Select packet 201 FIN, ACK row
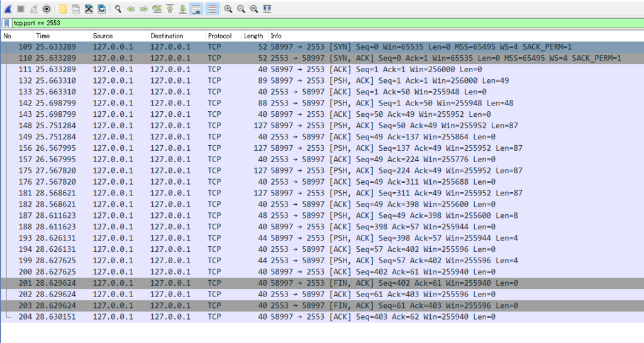 point(322,283)
